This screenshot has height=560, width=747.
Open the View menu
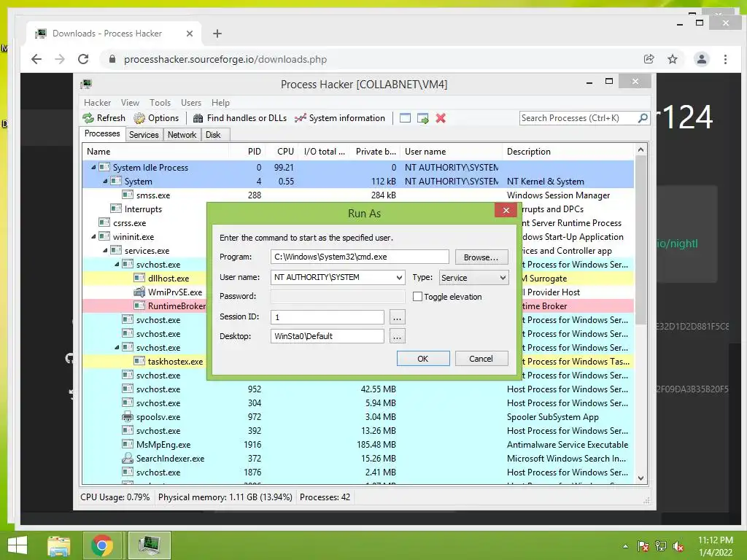130,102
